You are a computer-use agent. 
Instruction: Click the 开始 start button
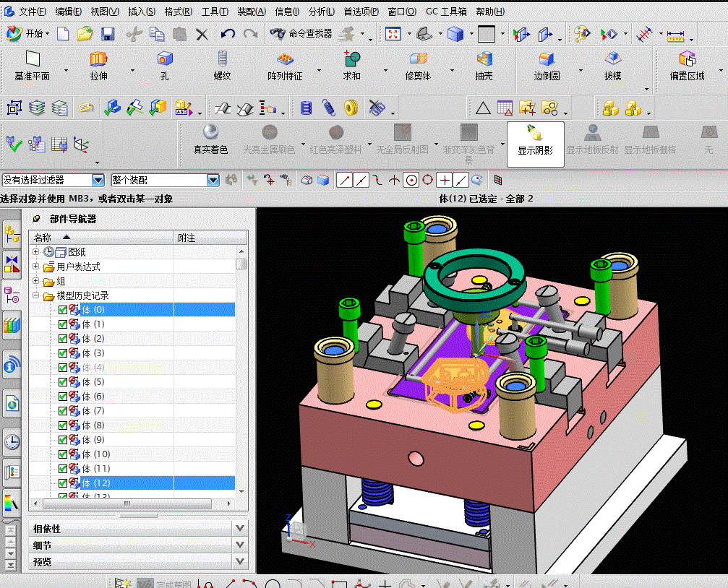point(29,33)
